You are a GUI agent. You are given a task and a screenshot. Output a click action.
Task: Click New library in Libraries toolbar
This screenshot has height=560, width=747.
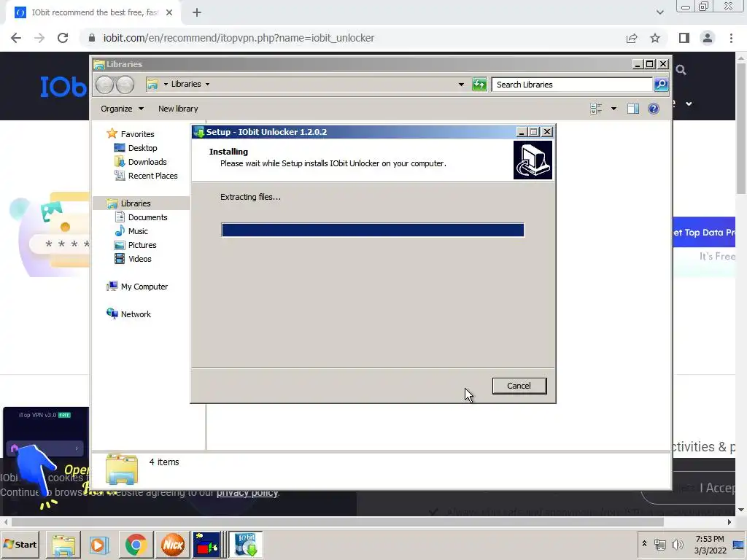(x=178, y=109)
